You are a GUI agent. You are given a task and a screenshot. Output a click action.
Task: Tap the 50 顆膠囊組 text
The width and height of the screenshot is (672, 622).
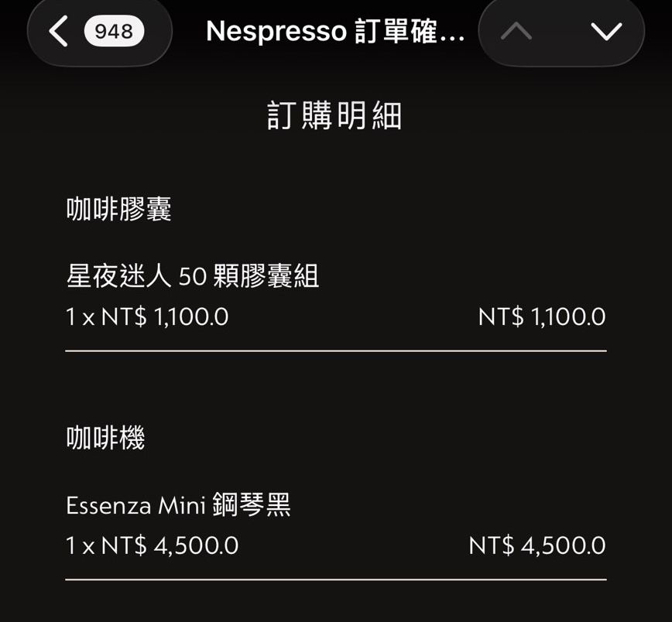coord(249,276)
